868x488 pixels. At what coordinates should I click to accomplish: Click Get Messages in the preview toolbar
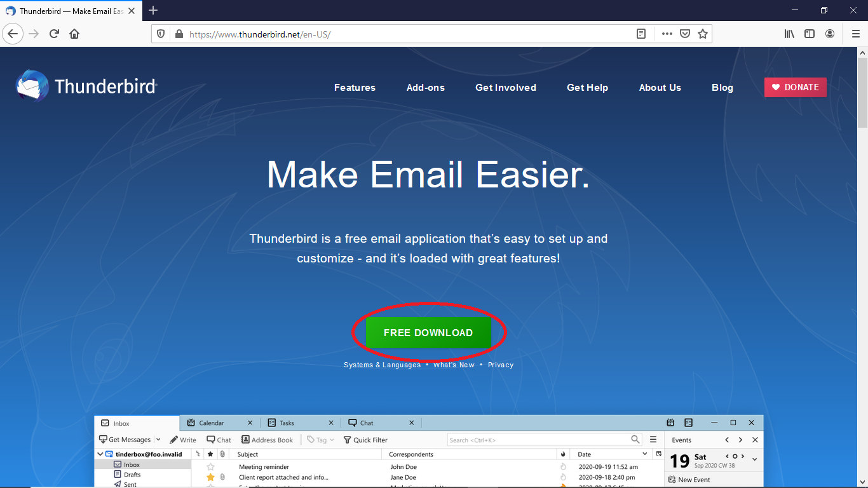click(x=125, y=440)
